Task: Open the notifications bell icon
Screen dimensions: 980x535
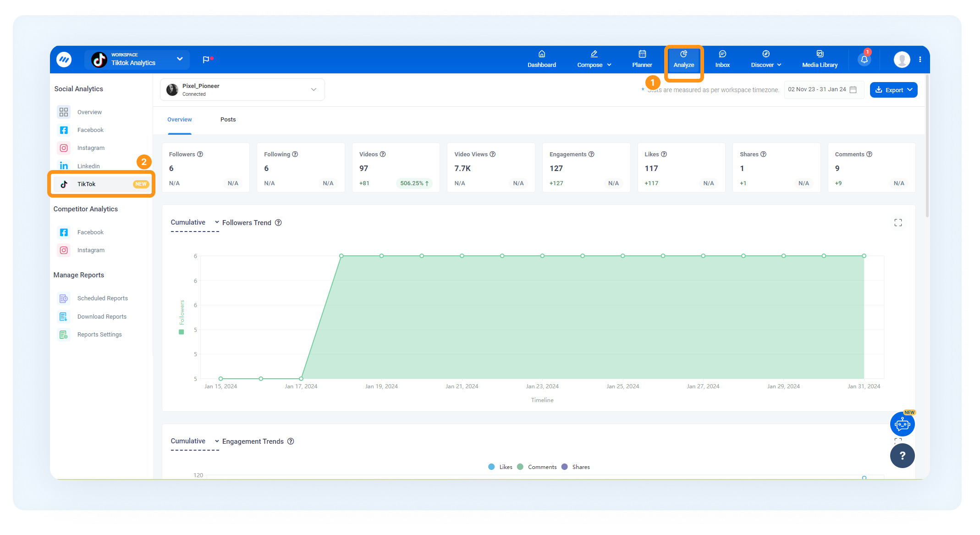Action: pyautogui.click(x=864, y=60)
